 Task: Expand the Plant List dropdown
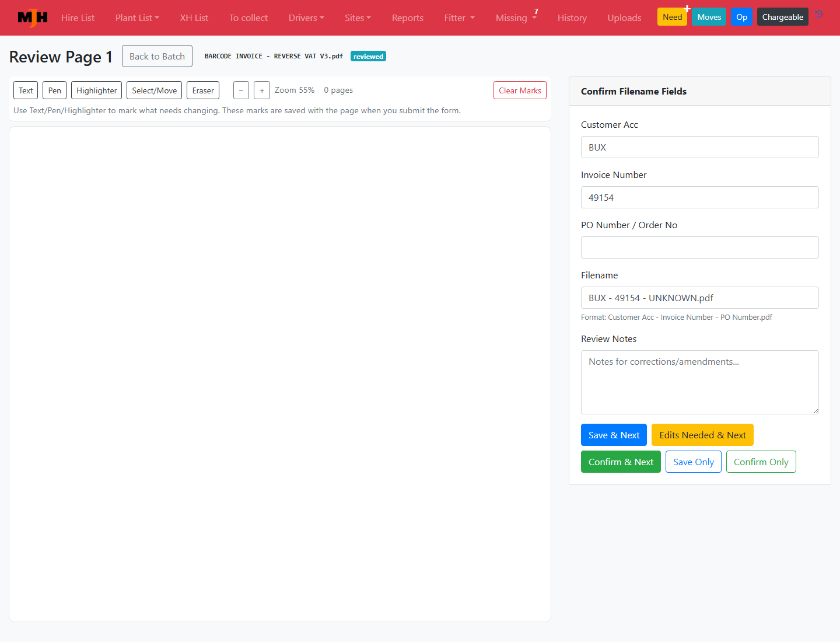[x=137, y=18]
